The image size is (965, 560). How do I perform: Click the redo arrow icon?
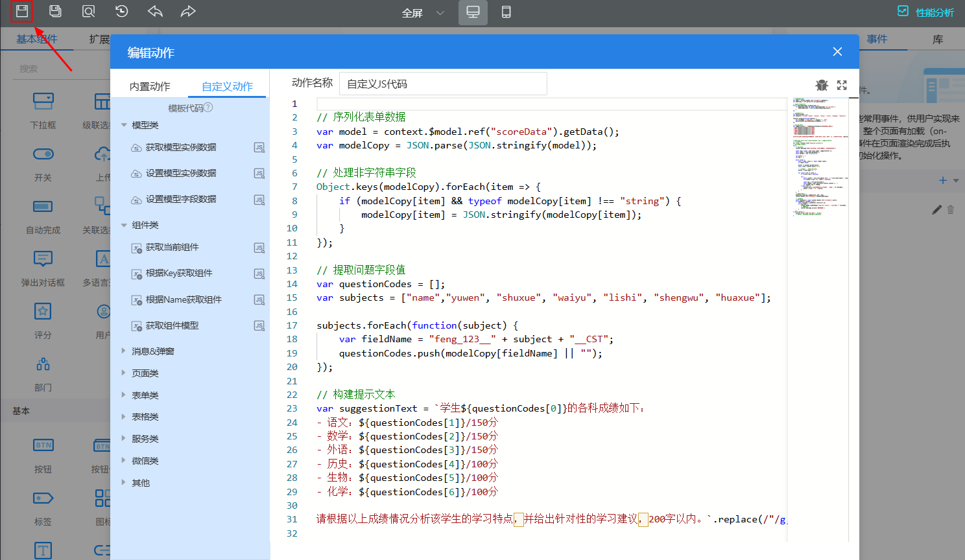[188, 12]
